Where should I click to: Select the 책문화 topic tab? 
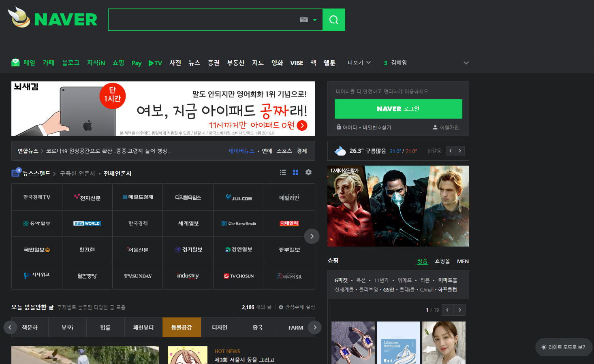[x=30, y=327]
